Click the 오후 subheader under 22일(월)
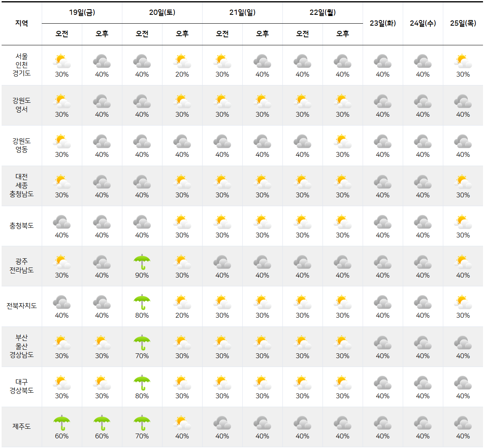The width and height of the screenshot is (485, 448). coord(343,34)
